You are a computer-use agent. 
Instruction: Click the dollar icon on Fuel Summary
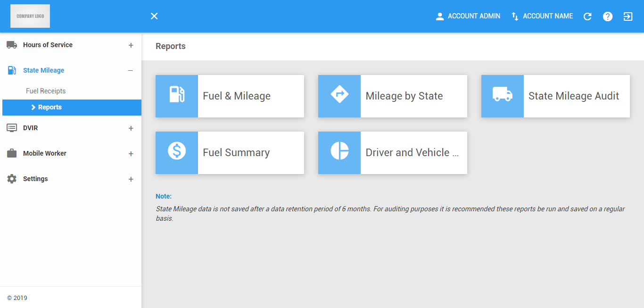coord(177,151)
